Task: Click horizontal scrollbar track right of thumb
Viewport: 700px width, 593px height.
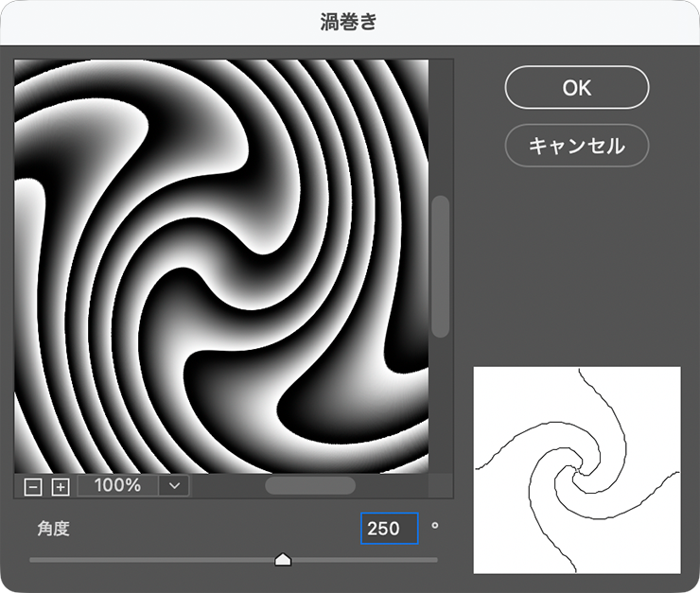Action: coord(393,485)
